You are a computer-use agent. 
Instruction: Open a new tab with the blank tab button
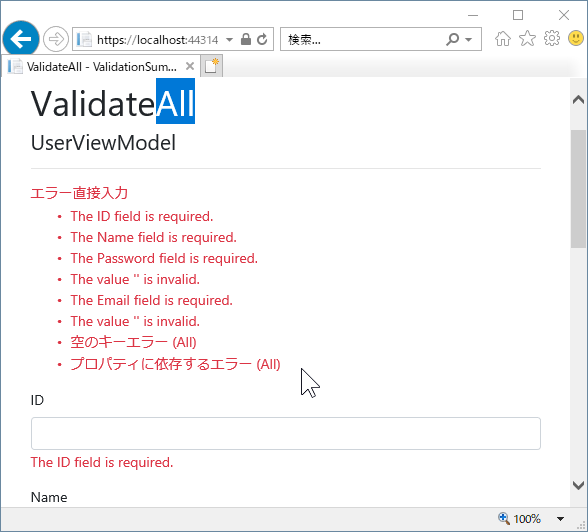[x=212, y=66]
